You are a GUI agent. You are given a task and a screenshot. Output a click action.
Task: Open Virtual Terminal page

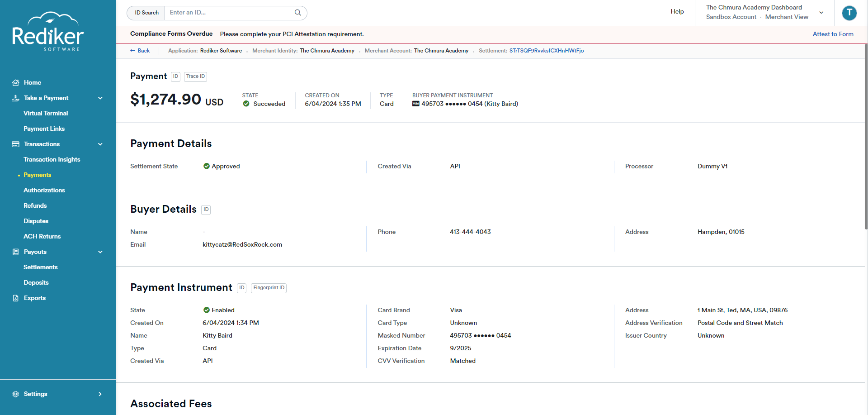tap(46, 113)
